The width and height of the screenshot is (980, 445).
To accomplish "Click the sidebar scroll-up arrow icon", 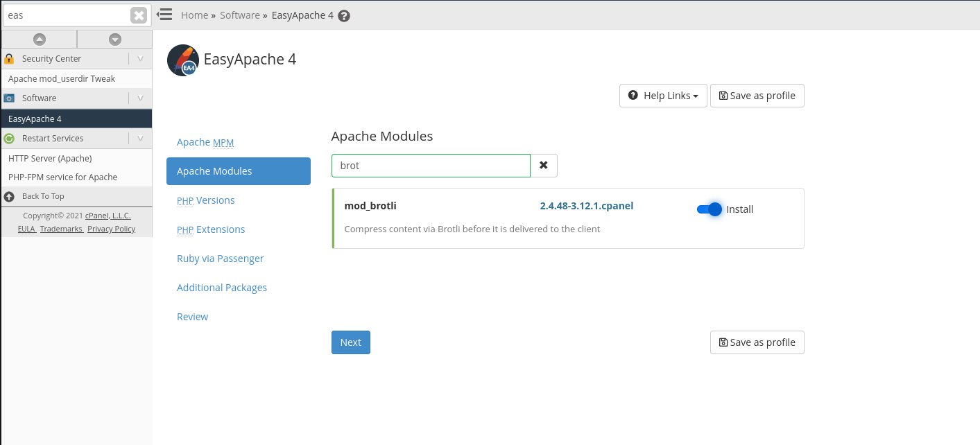I will click(x=40, y=40).
